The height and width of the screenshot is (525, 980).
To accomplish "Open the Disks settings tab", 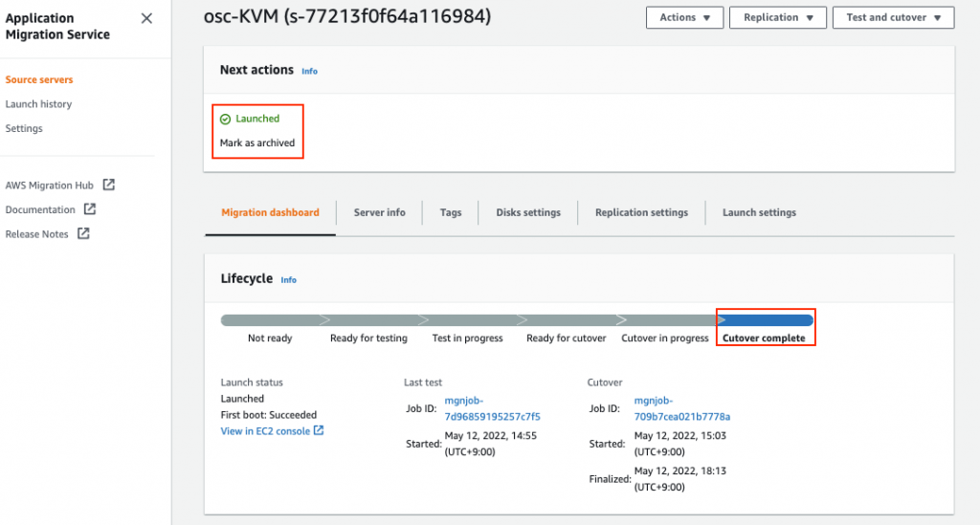I will pyautogui.click(x=528, y=212).
